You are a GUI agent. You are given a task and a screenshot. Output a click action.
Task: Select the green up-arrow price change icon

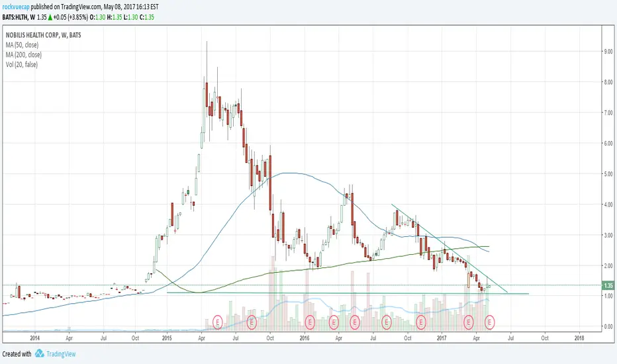pyautogui.click(x=50, y=17)
